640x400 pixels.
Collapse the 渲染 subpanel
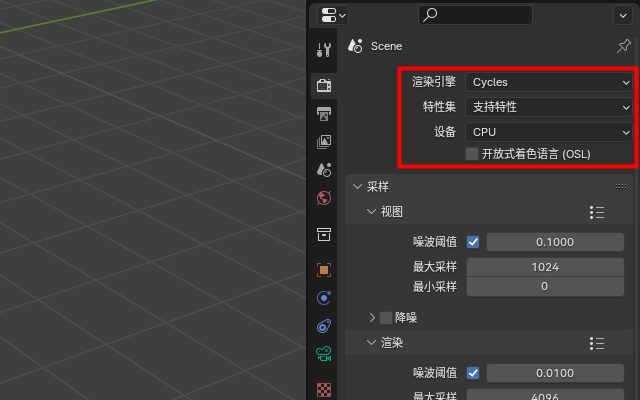(x=371, y=343)
